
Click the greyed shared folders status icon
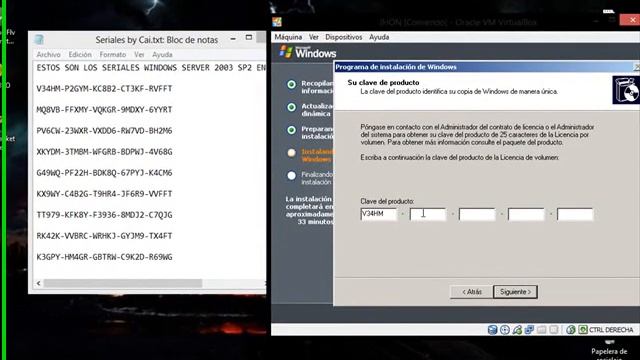tap(542, 329)
